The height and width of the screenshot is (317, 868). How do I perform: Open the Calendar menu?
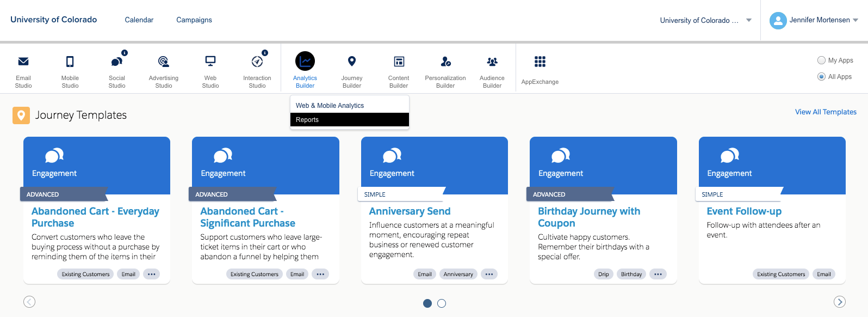pos(139,20)
